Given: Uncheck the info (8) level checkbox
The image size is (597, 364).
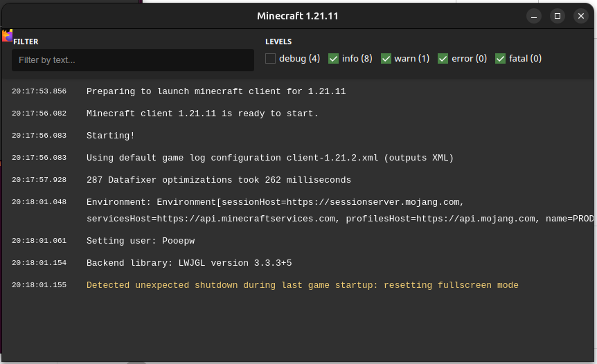Looking at the screenshot, I should click(333, 59).
